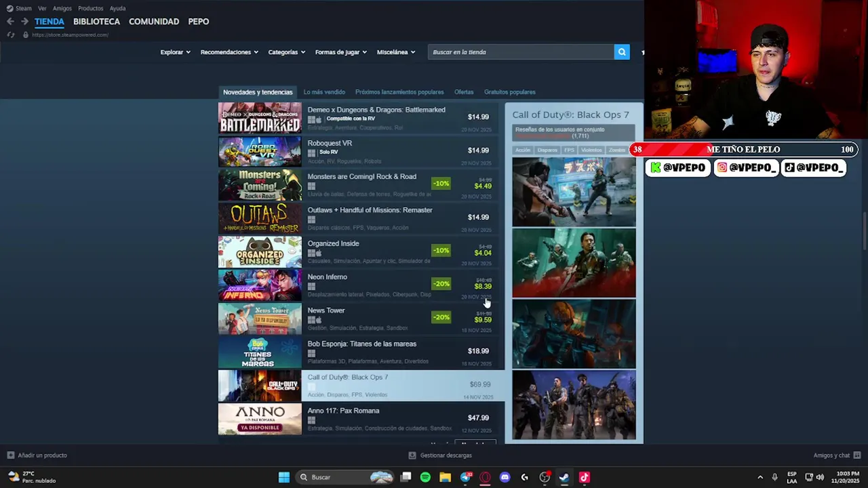
Task: Expand the Miscelánea dropdown
Action: point(396,52)
